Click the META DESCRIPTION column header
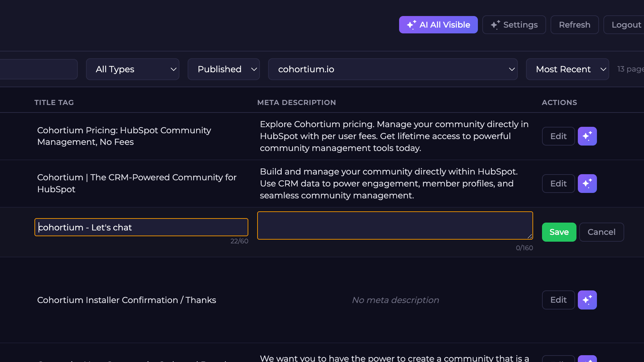The height and width of the screenshot is (362, 644). [x=296, y=103]
